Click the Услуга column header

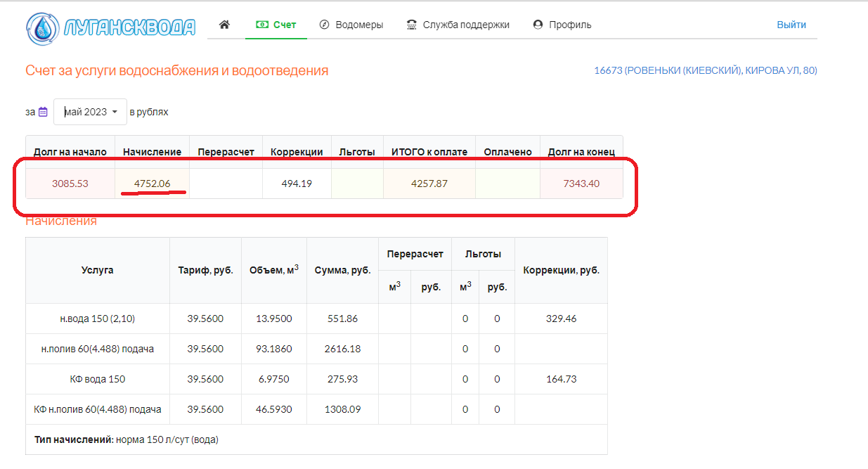click(x=98, y=270)
